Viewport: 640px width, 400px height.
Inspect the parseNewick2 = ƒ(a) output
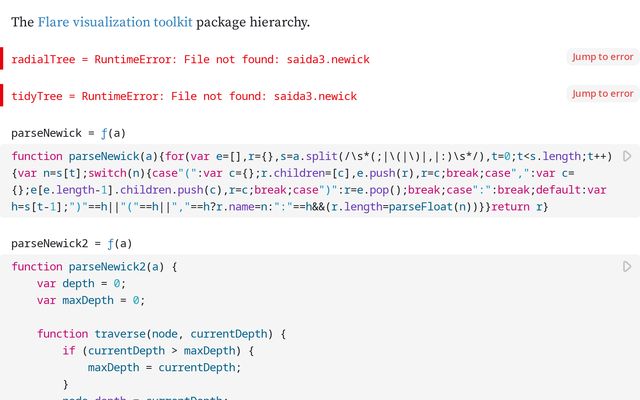pyautogui.click(x=72, y=243)
